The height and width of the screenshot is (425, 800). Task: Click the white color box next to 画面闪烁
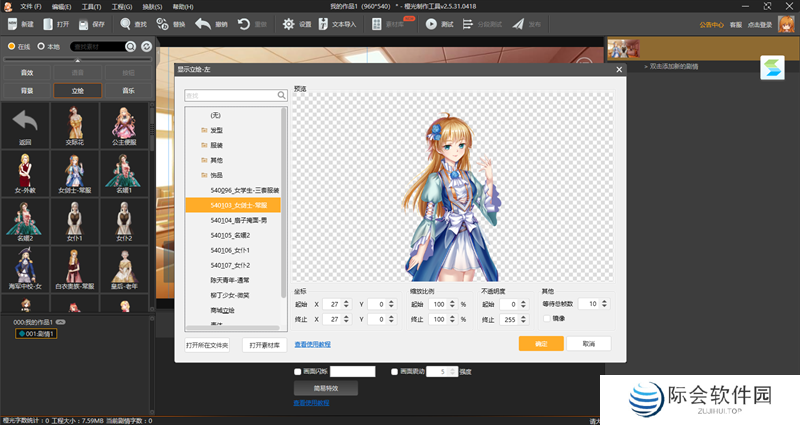click(353, 371)
